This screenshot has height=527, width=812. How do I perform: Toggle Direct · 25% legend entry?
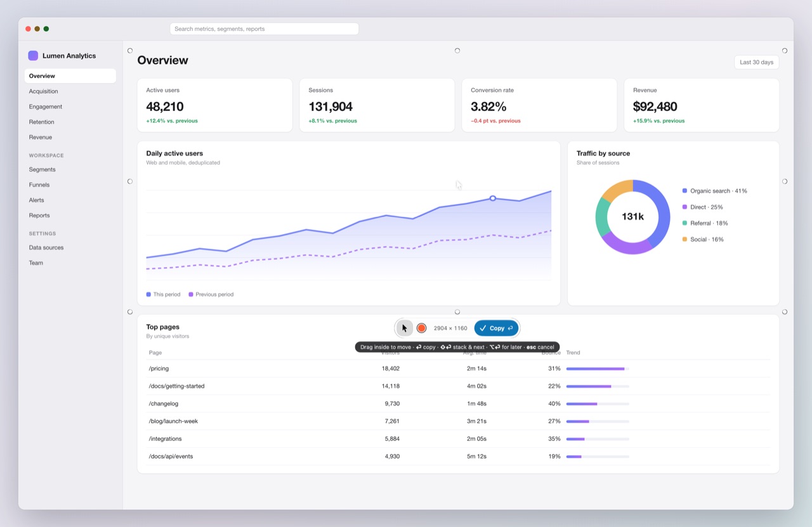702,207
